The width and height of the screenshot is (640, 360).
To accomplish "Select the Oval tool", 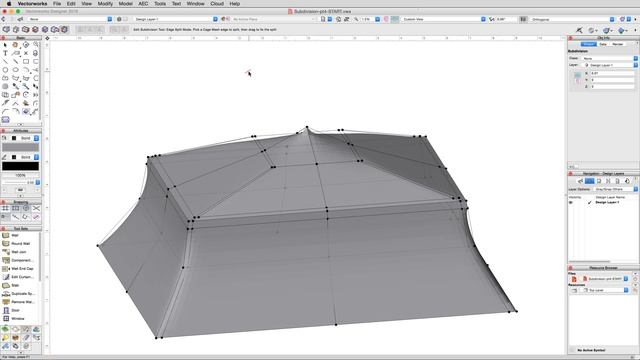I will click(15, 70).
